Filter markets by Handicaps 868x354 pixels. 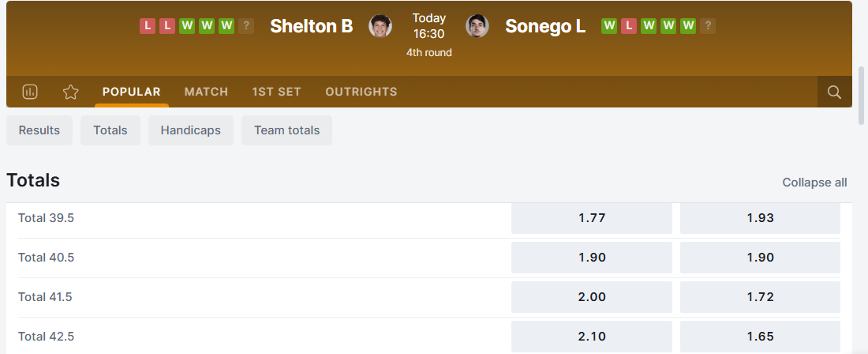(191, 130)
